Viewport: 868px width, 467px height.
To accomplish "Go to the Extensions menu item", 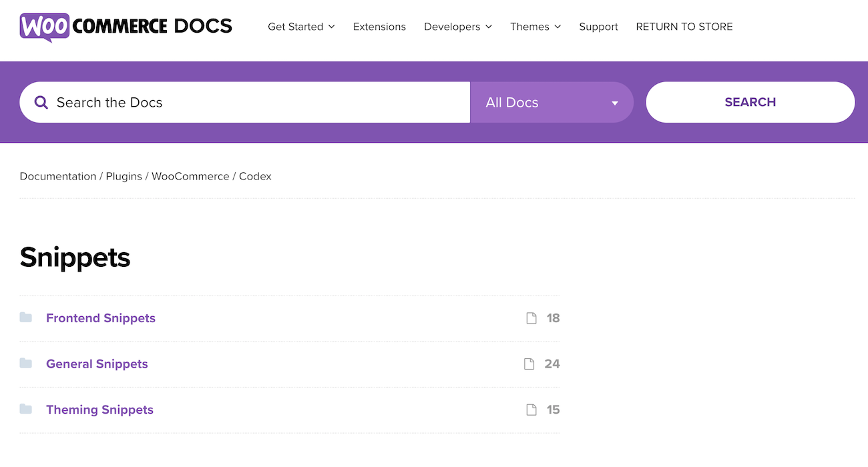I will click(379, 27).
